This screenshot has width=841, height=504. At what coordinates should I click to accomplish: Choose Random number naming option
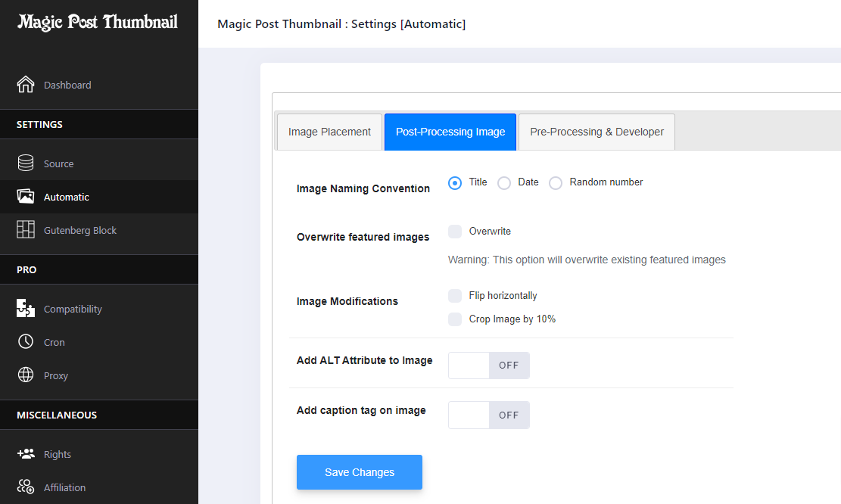click(x=556, y=183)
